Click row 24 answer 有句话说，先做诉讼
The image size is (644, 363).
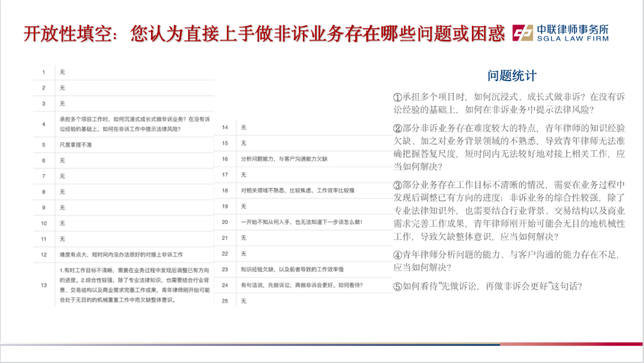pos(302,285)
